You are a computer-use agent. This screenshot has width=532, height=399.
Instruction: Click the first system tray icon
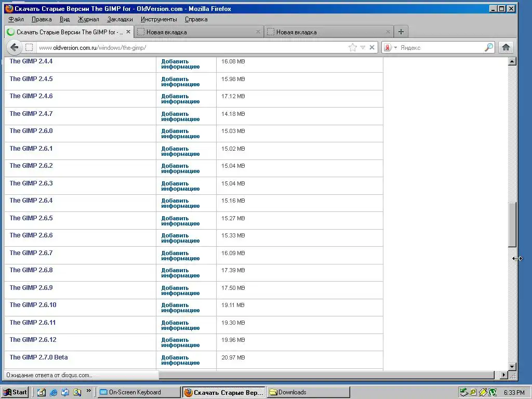point(464,393)
